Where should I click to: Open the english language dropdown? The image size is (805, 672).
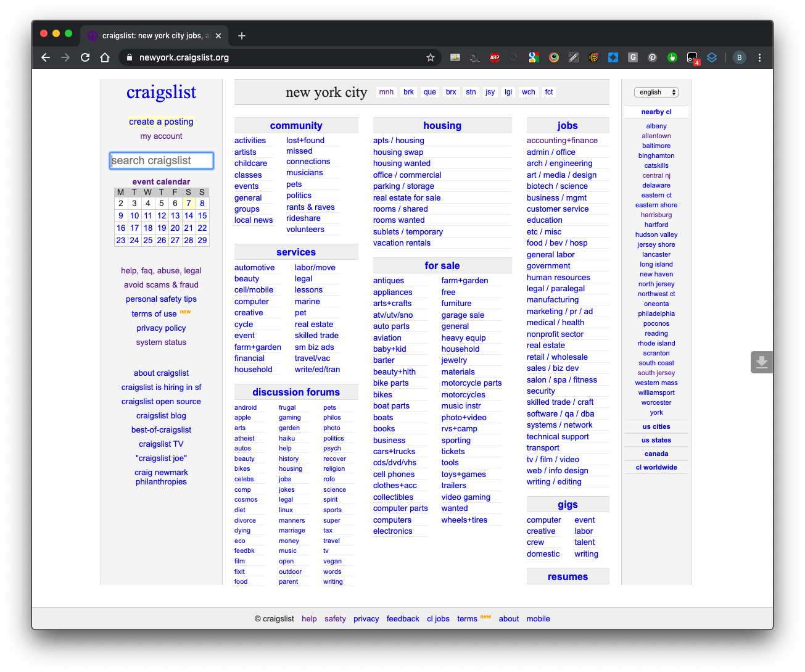[656, 92]
